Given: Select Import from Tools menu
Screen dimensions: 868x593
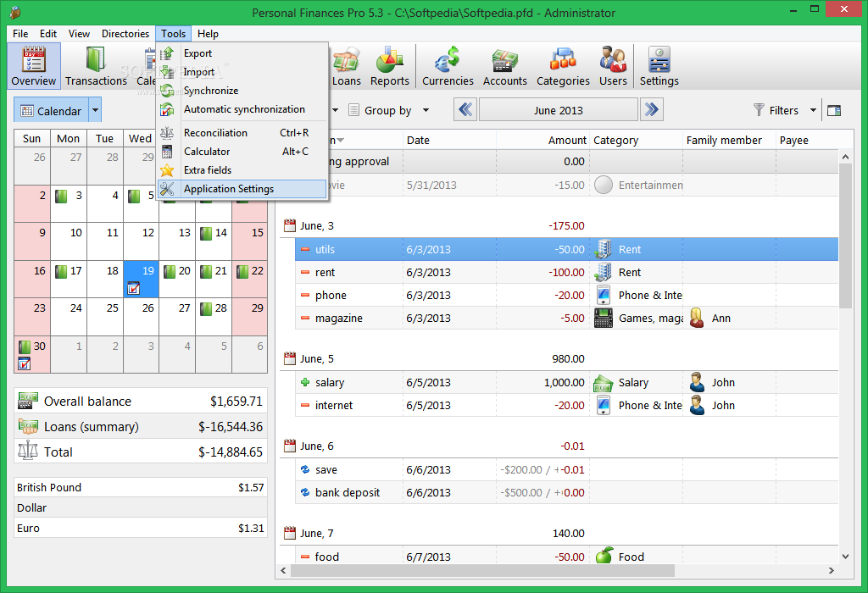Looking at the screenshot, I should (242, 72).
